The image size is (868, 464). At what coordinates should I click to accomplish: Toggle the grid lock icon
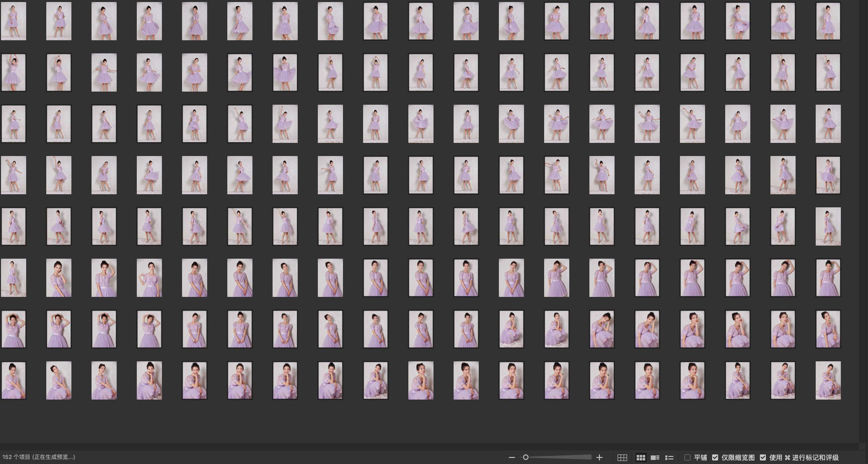tap(622, 457)
